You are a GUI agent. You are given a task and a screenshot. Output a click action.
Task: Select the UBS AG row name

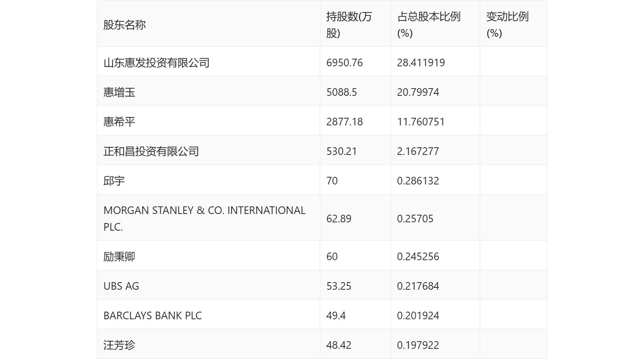(121, 286)
